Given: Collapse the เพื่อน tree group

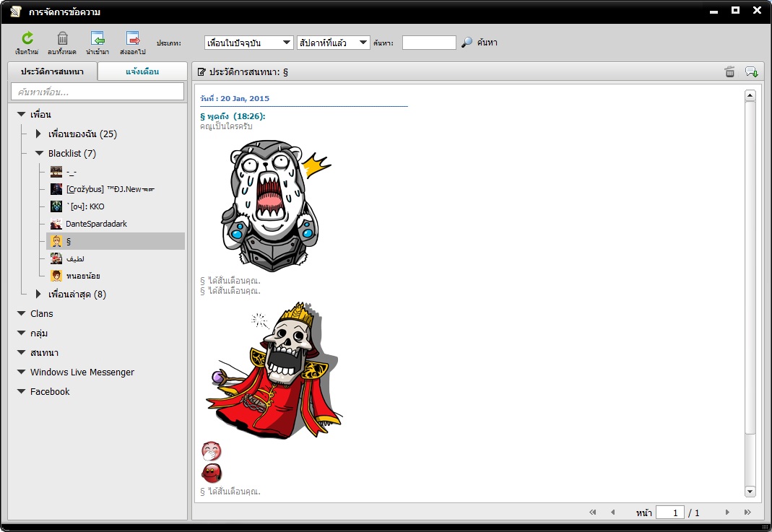Looking at the screenshot, I should pyautogui.click(x=21, y=114).
